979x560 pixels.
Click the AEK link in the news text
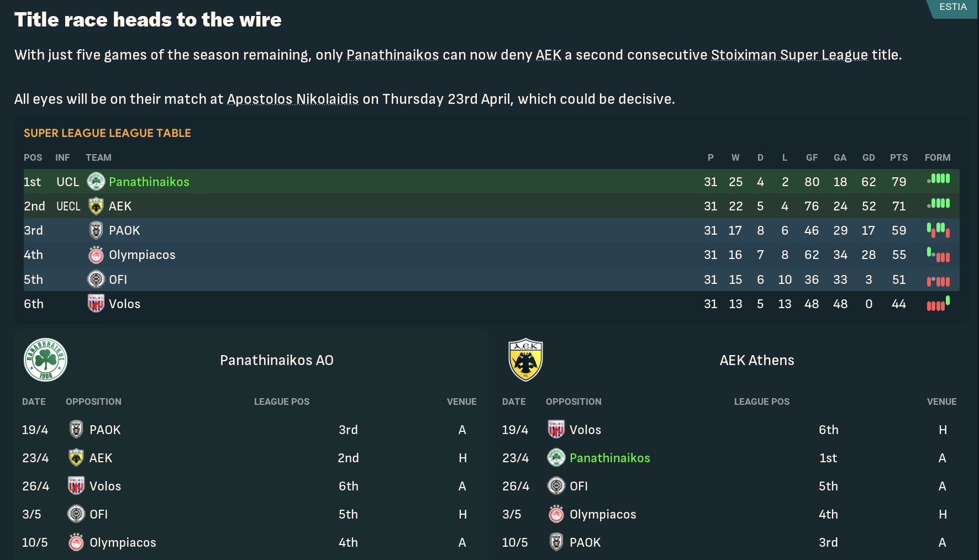[548, 55]
